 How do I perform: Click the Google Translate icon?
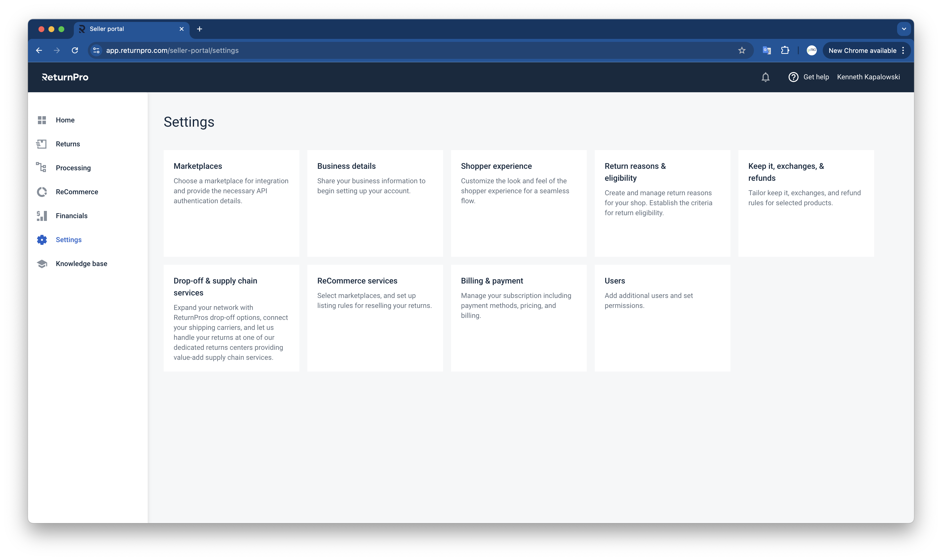767,51
